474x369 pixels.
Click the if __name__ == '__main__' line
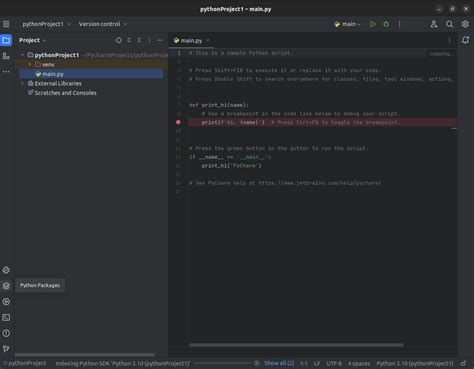(230, 157)
